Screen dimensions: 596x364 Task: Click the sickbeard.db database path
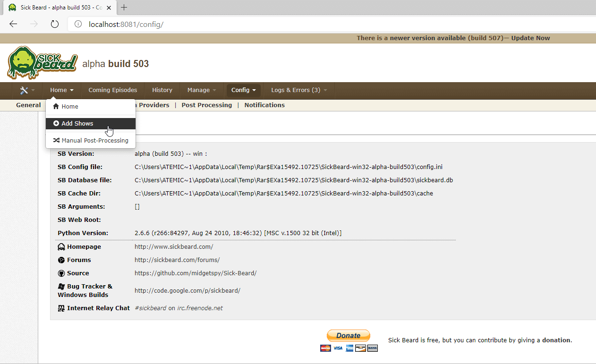click(294, 180)
